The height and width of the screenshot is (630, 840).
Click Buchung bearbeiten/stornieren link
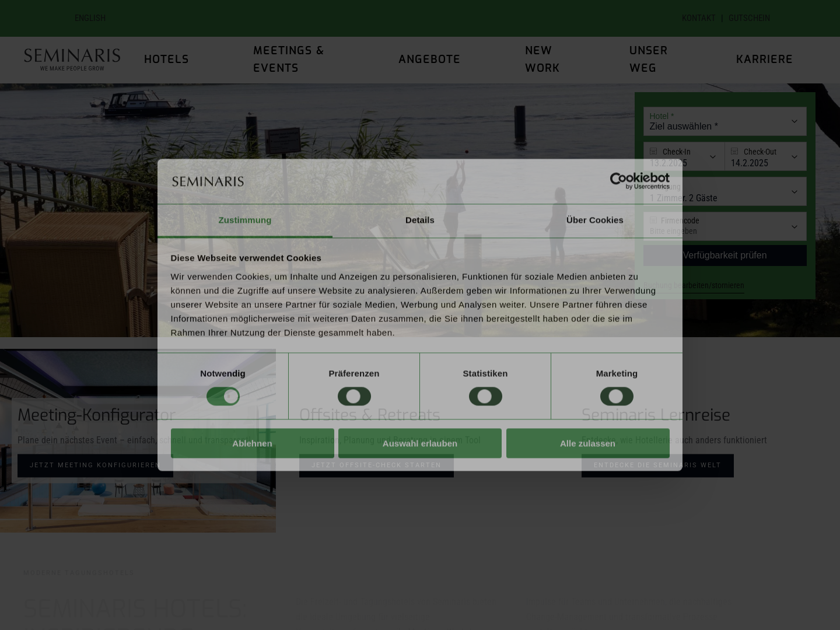(694, 285)
